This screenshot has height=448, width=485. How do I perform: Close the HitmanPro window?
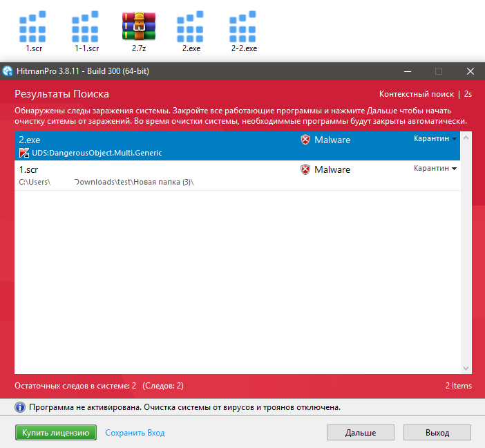[x=470, y=71]
